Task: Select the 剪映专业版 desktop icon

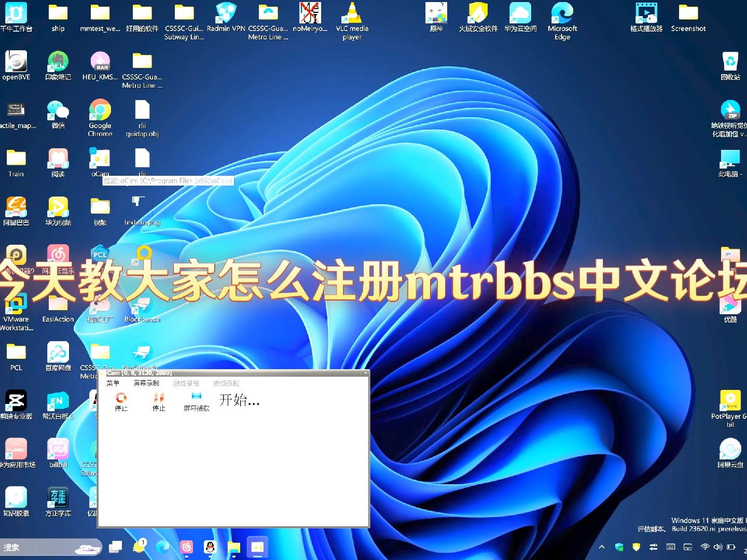Action: coord(16,405)
